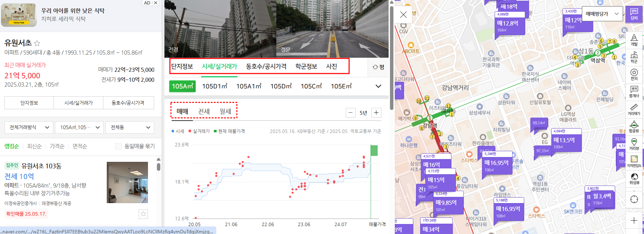
Task: Close the complex detail panel with X
Action: pos(403,14)
